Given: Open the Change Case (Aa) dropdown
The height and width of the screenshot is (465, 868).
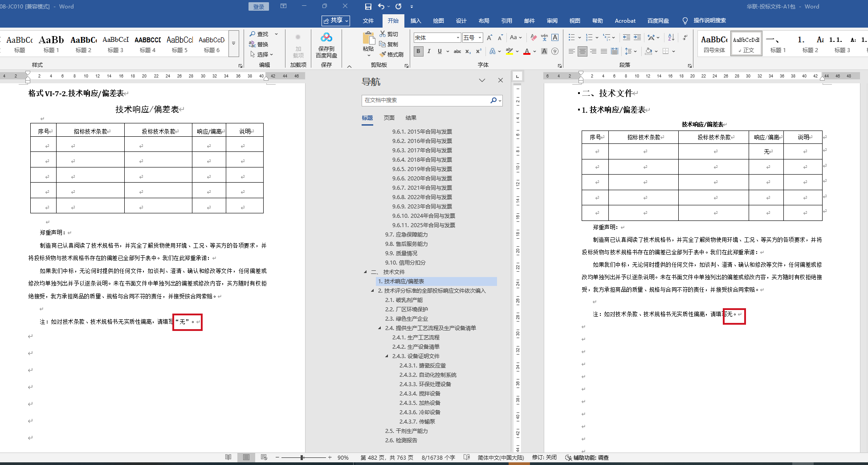Looking at the screenshot, I should pyautogui.click(x=516, y=37).
